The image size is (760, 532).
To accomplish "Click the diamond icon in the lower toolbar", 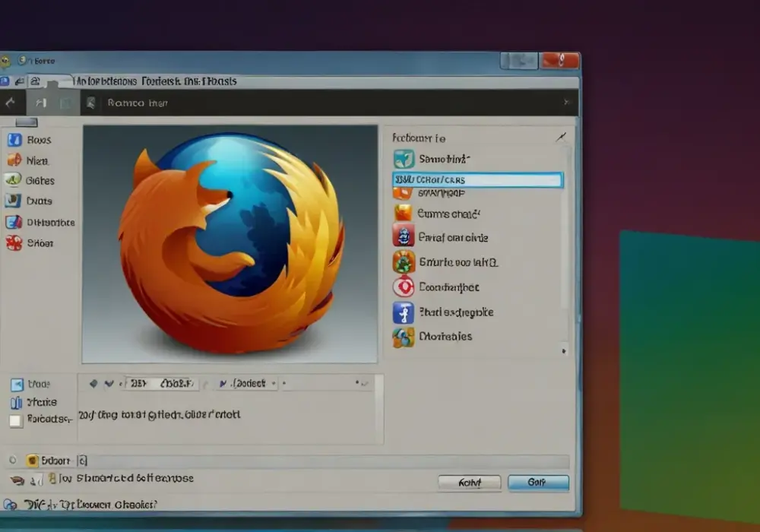I will tap(93, 383).
